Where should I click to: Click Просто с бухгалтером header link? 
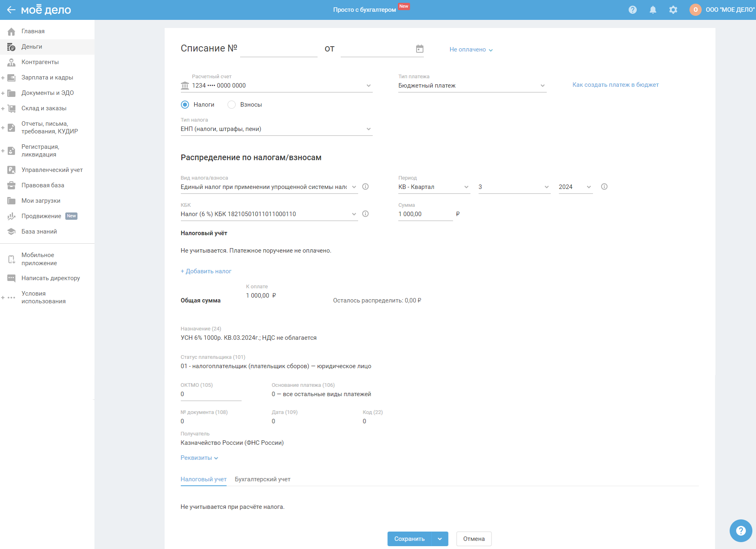(365, 10)
